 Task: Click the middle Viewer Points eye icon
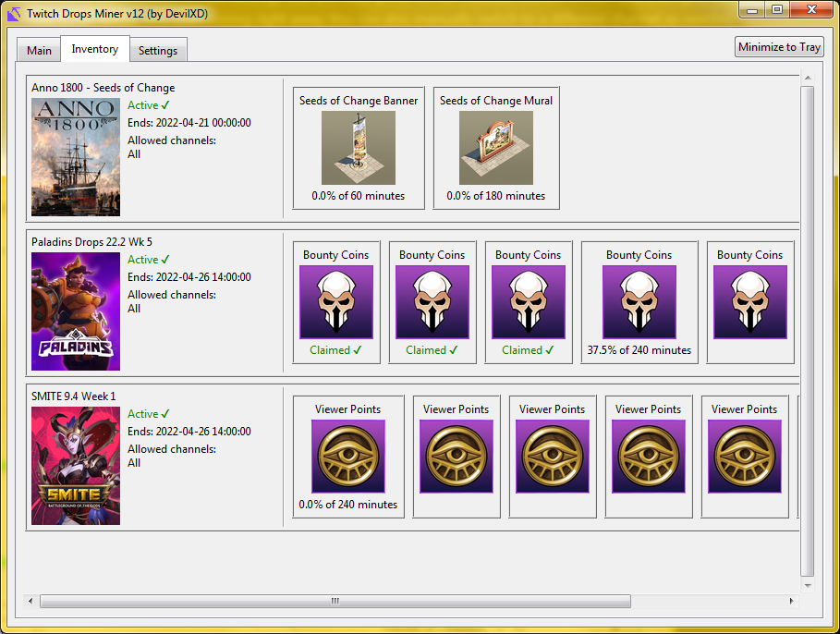[552, 457]
